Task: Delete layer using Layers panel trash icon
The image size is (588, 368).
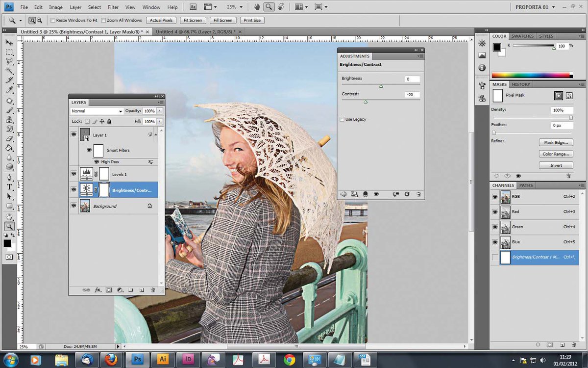Action: (153, 290)
